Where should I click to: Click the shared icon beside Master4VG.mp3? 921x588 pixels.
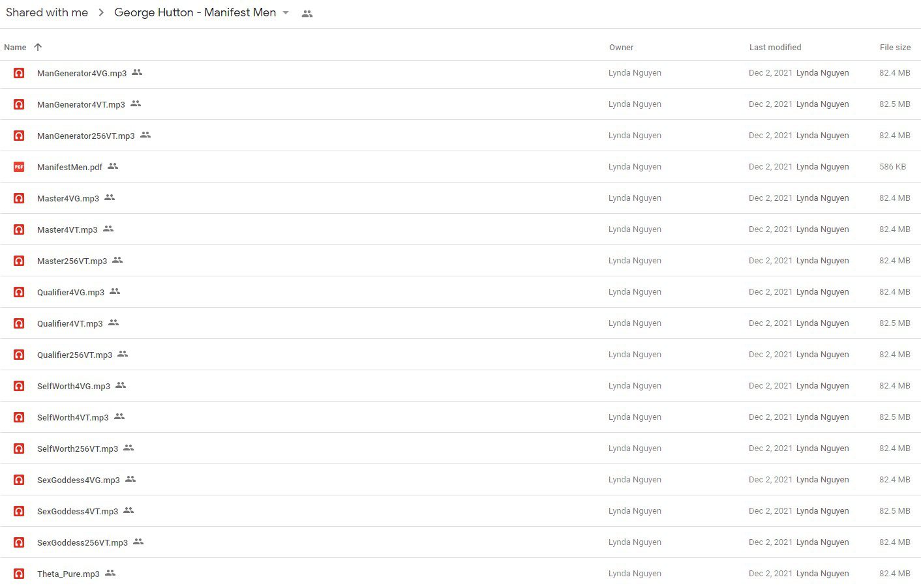110,198
